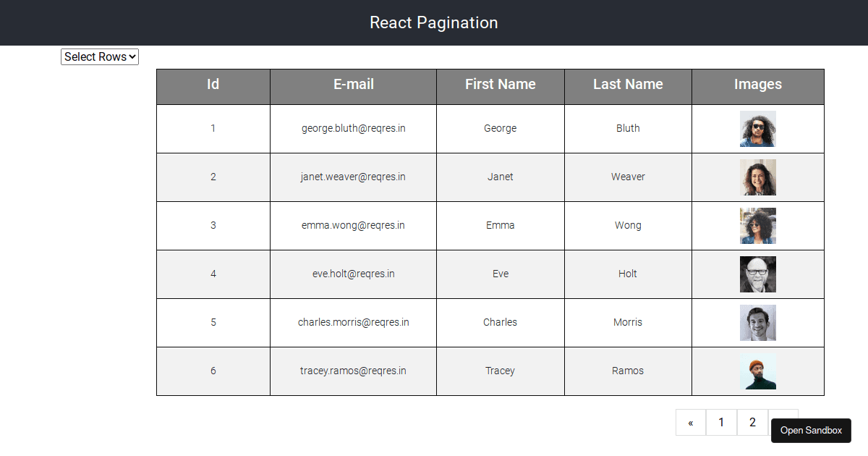
Task: Click the Last Name column header
Action: [x=628, y=86]
